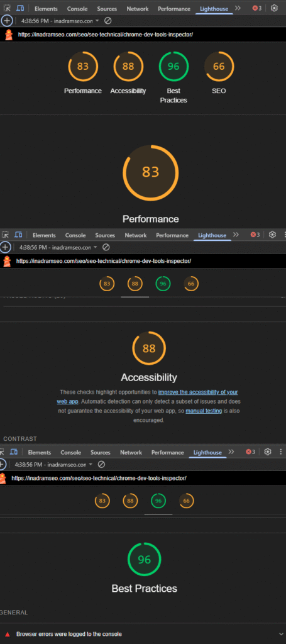Open Network tab above Accessibility report
Viewport: 286px width, 644px height.
click(135, 235)
